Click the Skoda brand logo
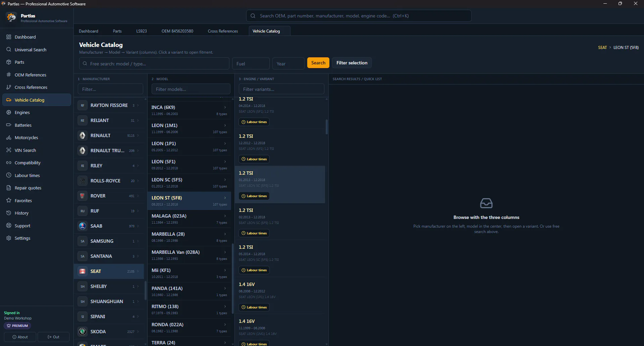644x346 pixels. pos(83,332)
